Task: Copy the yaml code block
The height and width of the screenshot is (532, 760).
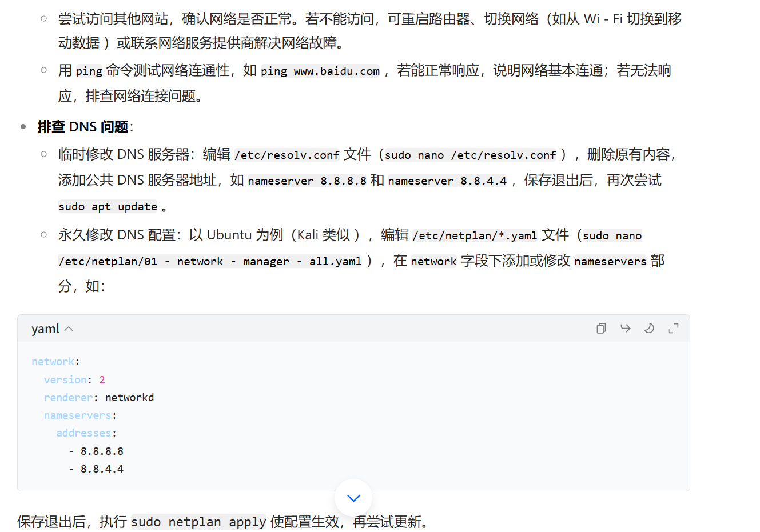Action: pos(601,329)
